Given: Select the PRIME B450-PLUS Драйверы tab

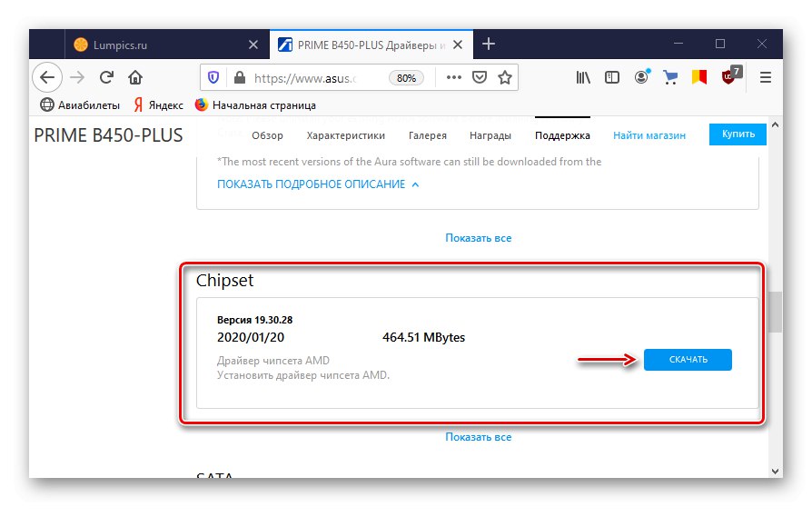Looking at the screenshot, I should coord(371,45).
